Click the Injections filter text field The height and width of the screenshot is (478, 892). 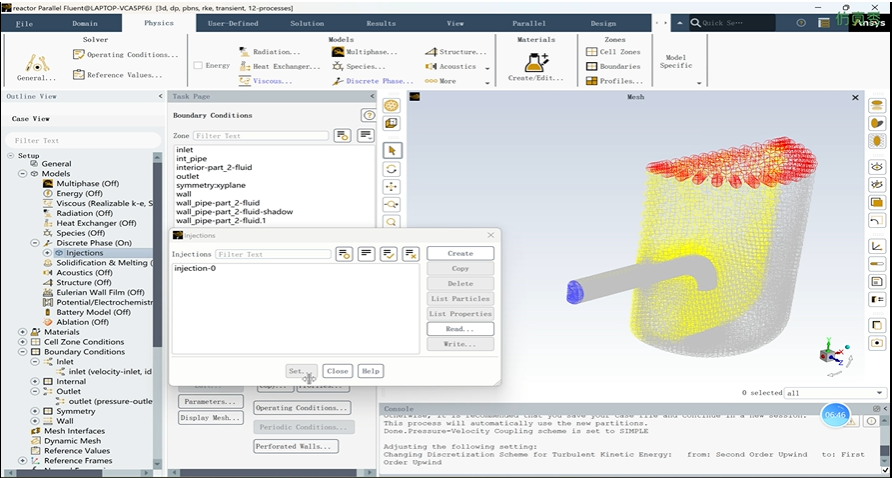(273, 254)
